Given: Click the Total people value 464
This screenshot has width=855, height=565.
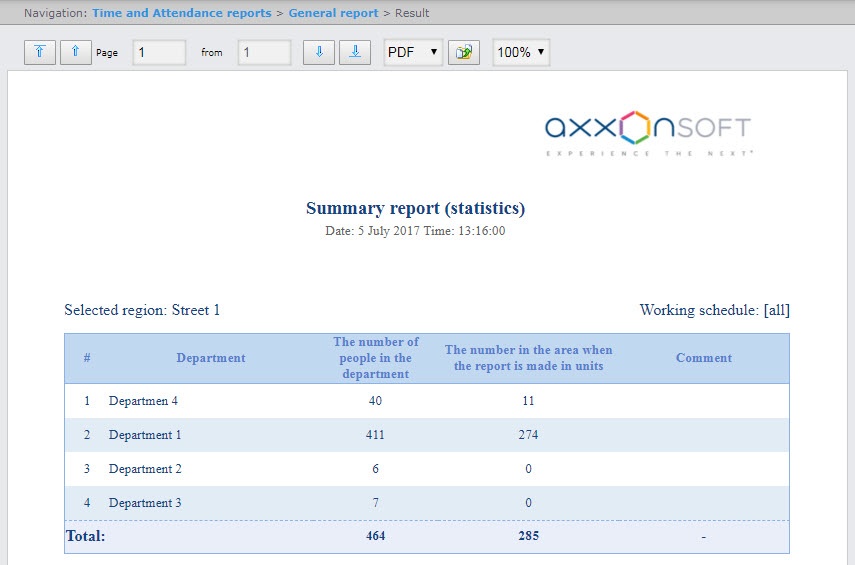Looking at the screenshot, I should pos(375,536).
